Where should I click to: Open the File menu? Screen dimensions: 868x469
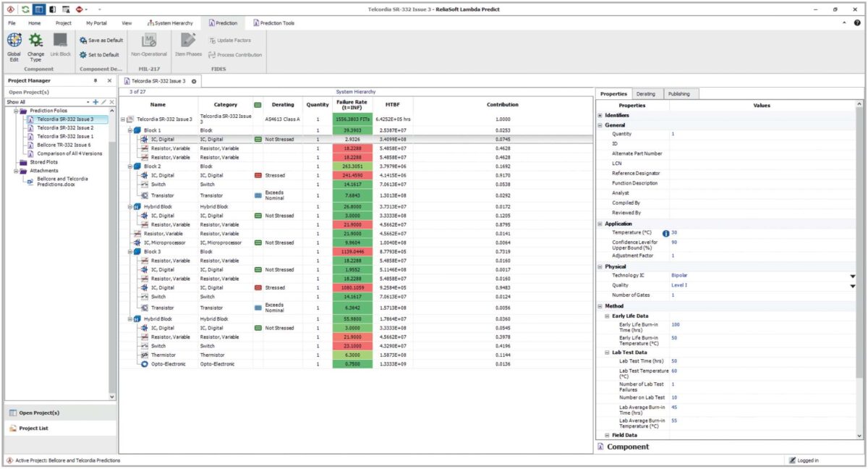click(x=12, y=23)
